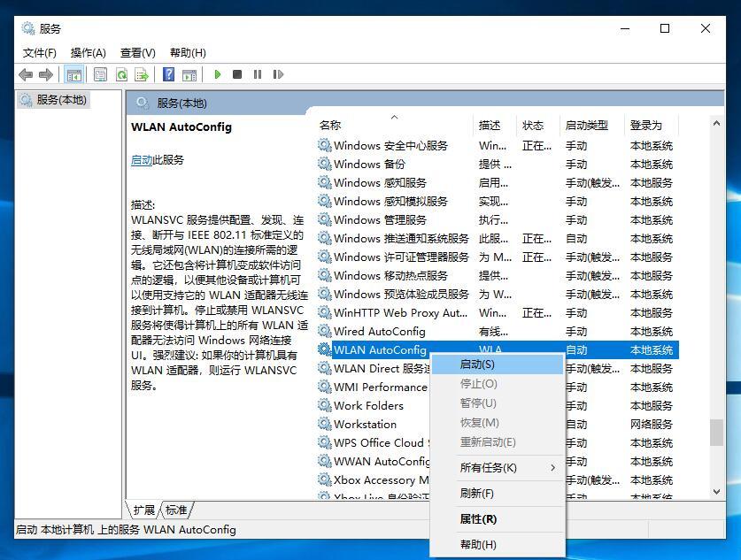The image size is (741, 560).
Task: Click the Back arrow in toolbar
Action: pyautogui.click(x=26, y=75)
